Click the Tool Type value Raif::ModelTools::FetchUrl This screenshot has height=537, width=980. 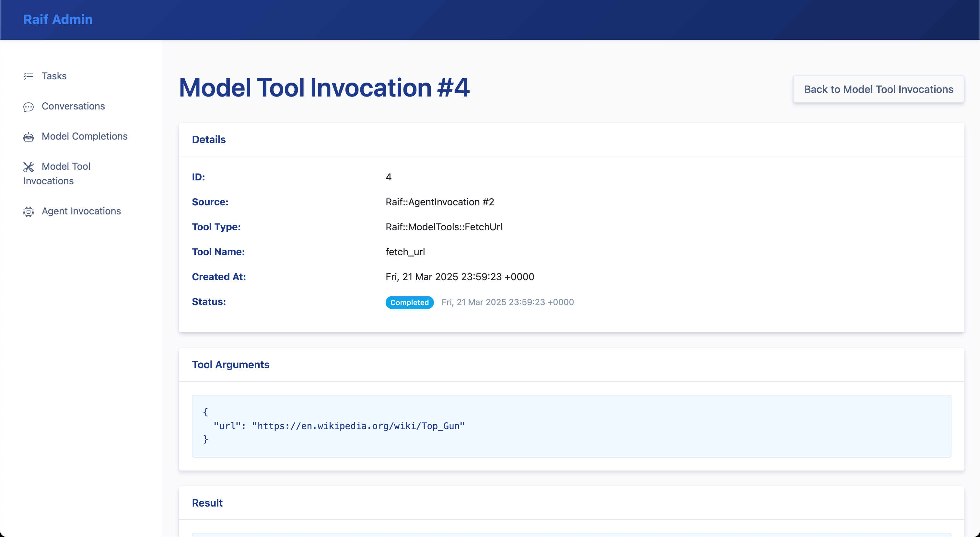coord(444,227)
